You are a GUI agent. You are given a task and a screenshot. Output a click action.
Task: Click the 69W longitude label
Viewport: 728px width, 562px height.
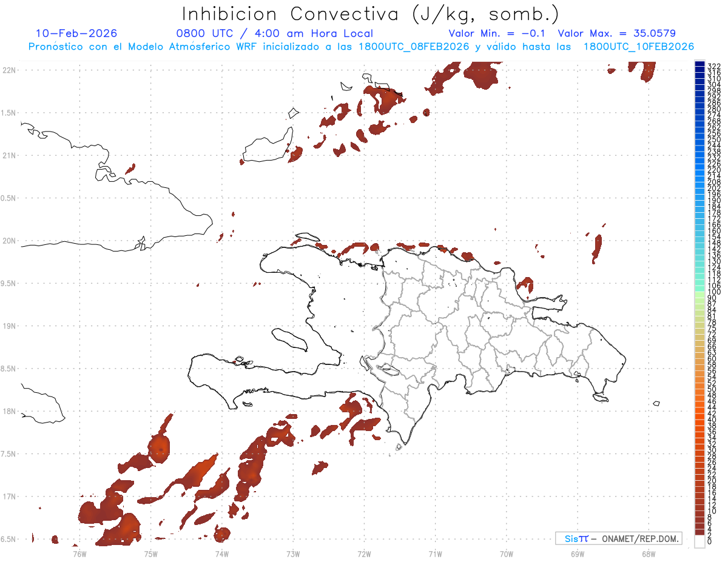(578, 554)
